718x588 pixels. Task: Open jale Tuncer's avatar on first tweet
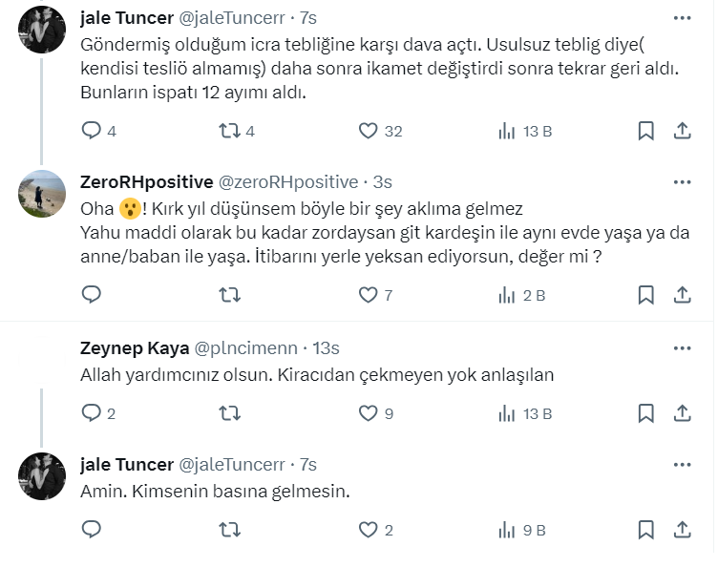(x=42, y=31)
